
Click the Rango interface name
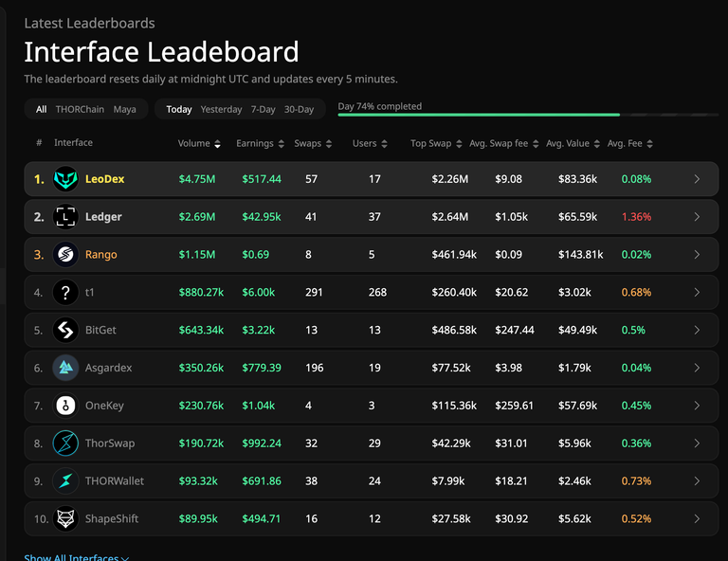point(100,254)
